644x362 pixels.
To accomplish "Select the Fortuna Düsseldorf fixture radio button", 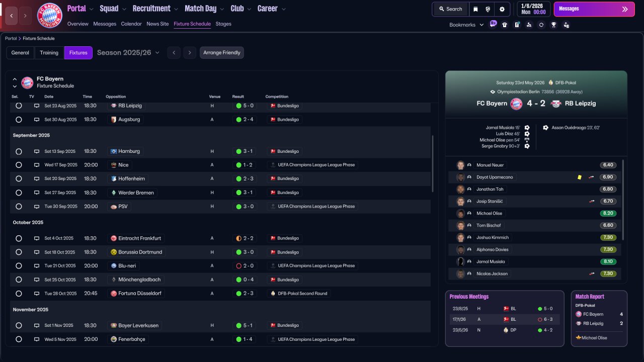I will click(x=19, y=294).
